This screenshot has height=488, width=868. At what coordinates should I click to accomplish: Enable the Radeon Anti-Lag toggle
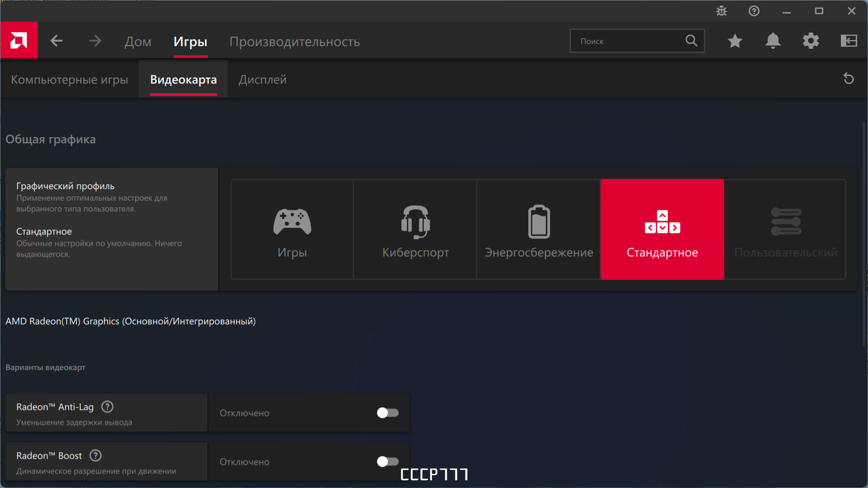tap(388, 413)
